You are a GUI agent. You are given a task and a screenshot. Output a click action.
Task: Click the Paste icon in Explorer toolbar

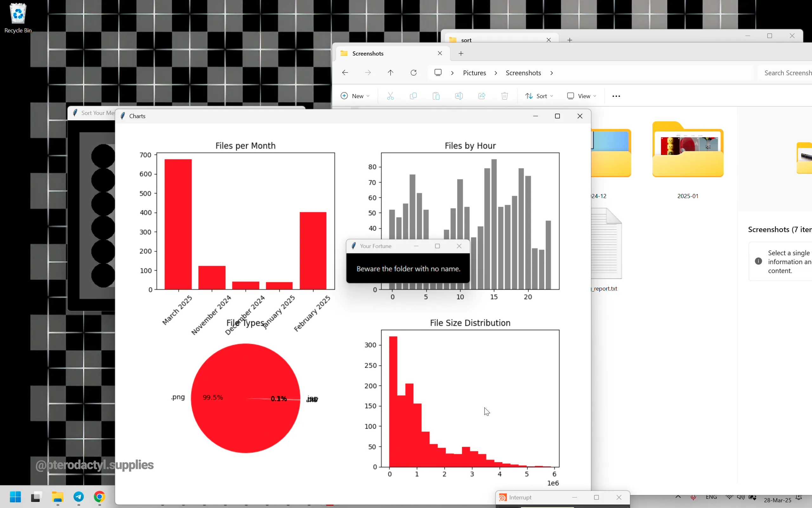[x=436, y=96]
